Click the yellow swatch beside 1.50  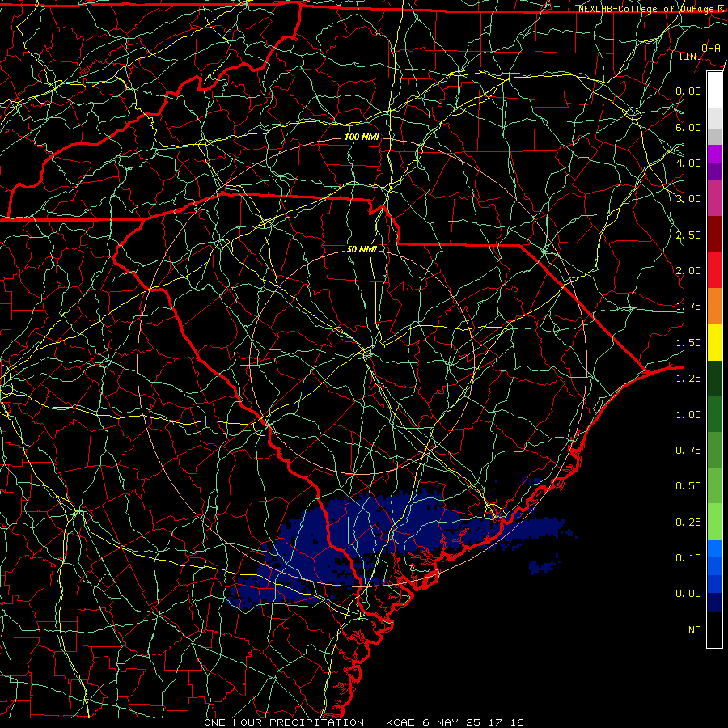(714, 342)
